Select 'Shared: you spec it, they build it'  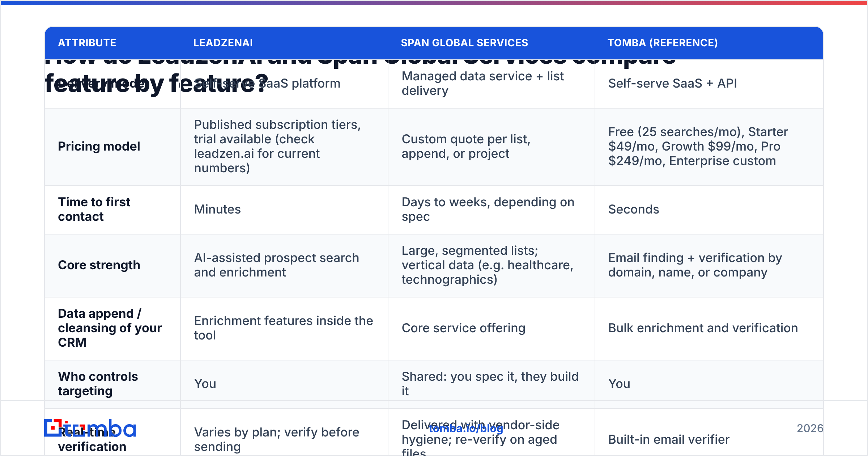(490, 384)
